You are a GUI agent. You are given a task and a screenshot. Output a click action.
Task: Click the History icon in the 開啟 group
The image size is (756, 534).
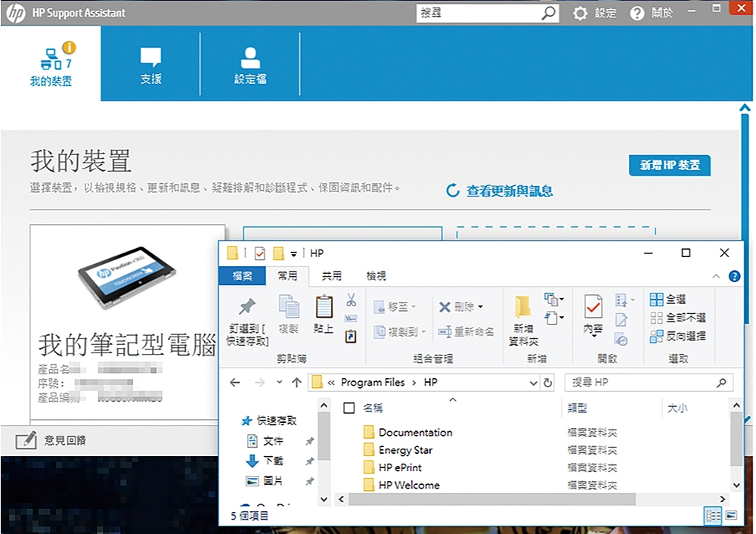coord(621,339)
